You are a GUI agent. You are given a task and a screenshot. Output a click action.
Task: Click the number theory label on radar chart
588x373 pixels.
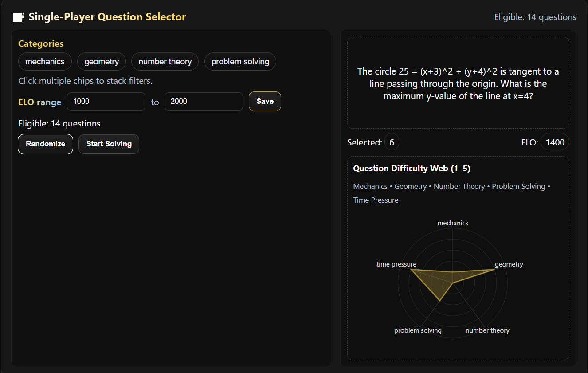tap(487, 330)
